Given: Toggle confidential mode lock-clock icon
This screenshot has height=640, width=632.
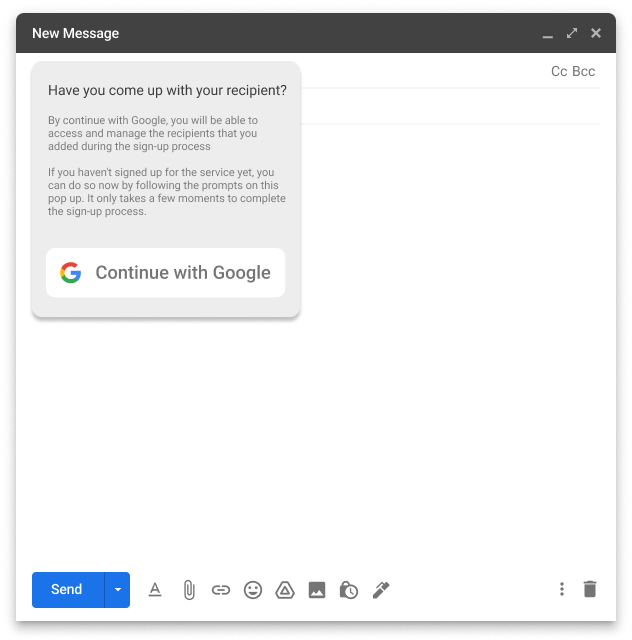Looking at the screenshot, I should pyautogui.click(x=349, y=590).
